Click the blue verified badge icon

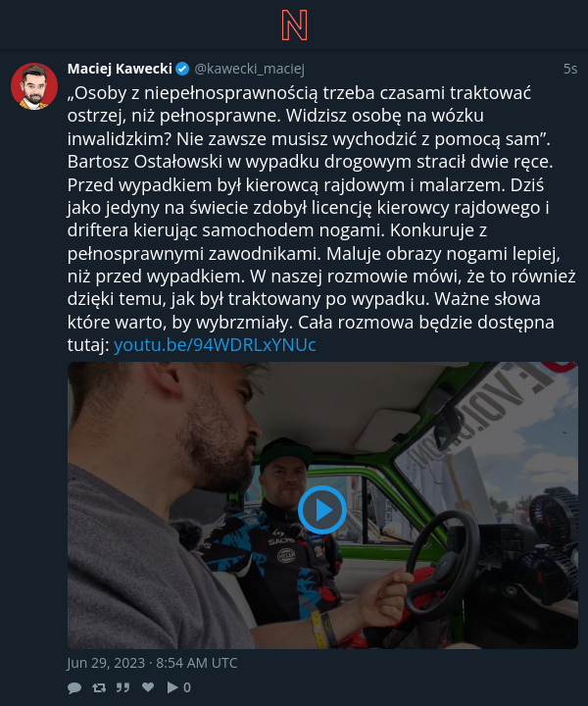tap(182, 69)
